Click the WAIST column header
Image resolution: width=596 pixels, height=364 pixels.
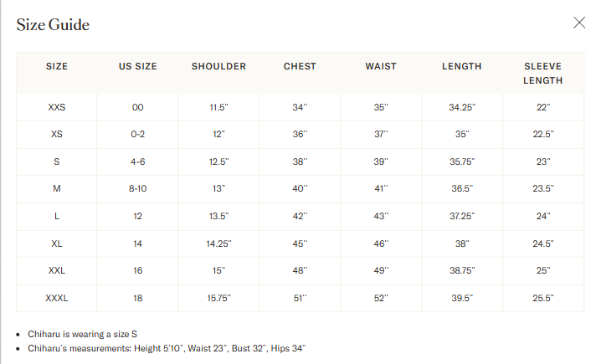click(381, 66)
